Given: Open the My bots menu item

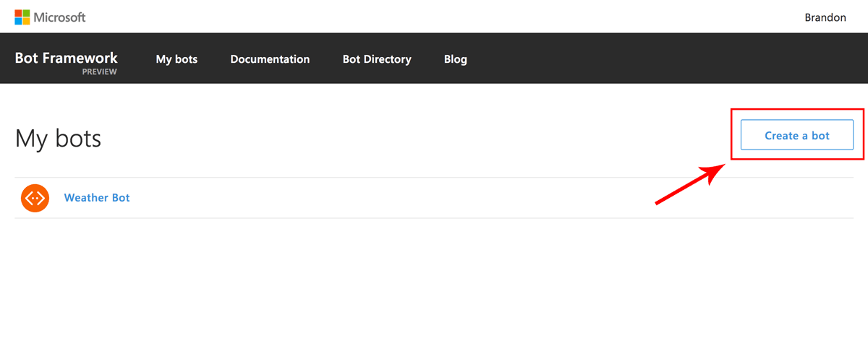Looking at the screenshot, I should point(176,59).
